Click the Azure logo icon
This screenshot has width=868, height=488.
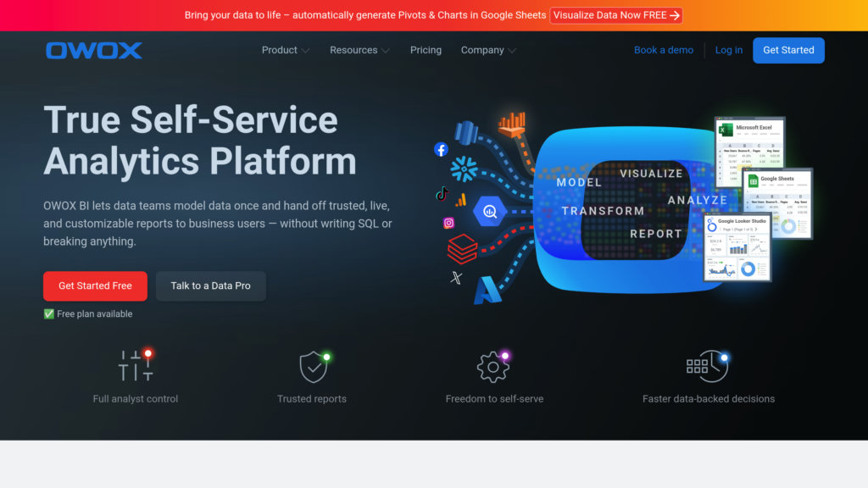pos(487,291)
